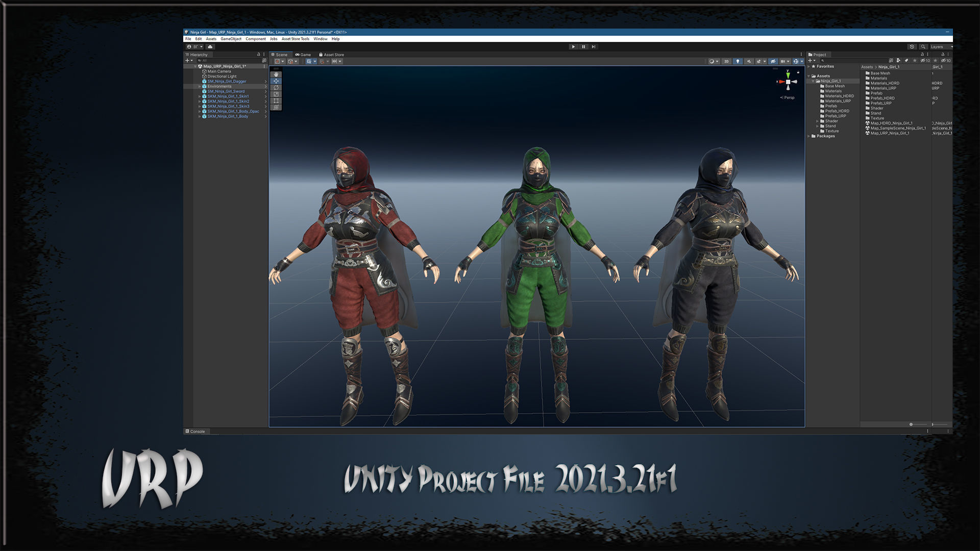This screenshot has height=551, width=980.
Task: Select the Rotate tool
Action: click(x=276, y=88)
